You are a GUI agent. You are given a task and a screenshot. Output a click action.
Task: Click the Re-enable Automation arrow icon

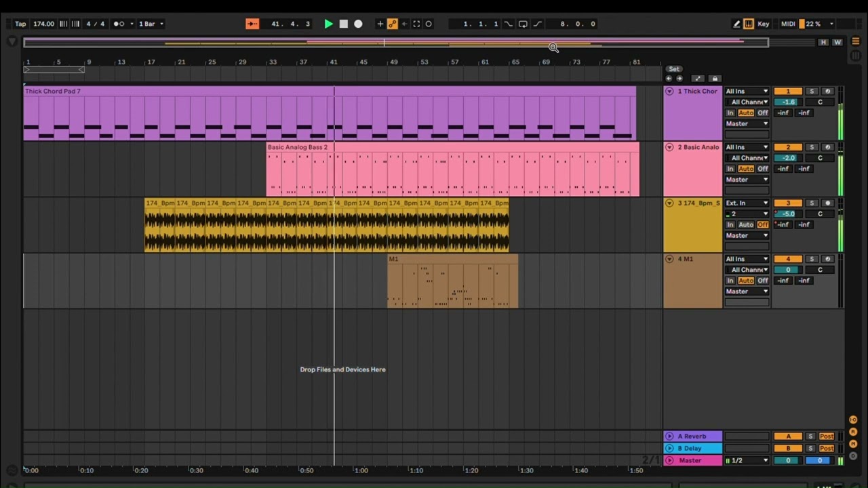coord(404,24)
